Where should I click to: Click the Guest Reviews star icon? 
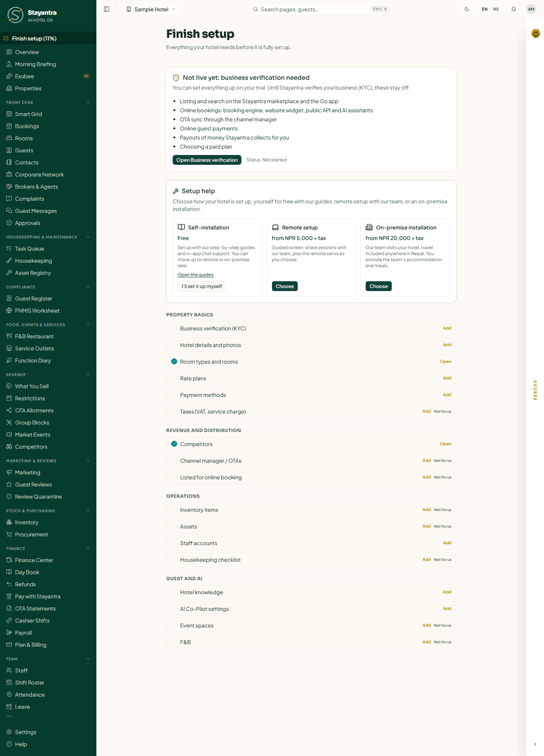click(9, 484)
